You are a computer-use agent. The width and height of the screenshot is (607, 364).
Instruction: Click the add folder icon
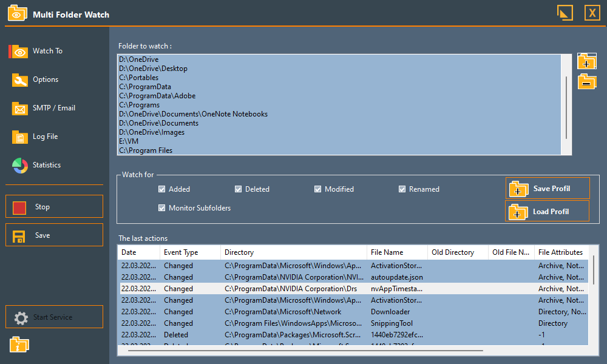[x=587, y=61]
